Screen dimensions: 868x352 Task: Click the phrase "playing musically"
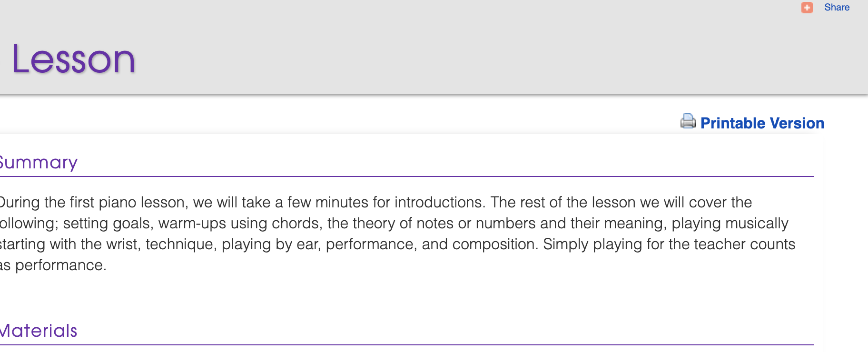730,224
